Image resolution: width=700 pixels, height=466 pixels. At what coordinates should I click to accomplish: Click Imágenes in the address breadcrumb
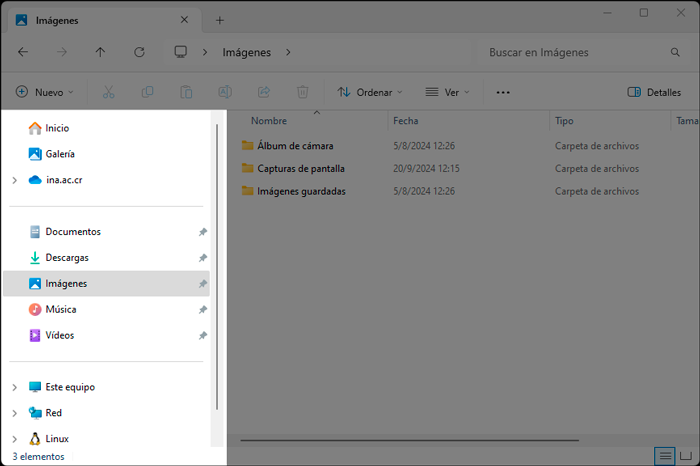tap(246, 52)
